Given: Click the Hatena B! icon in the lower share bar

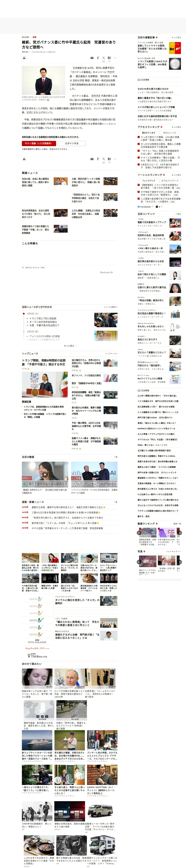Looking at the screenshot, I should click(109, 159).
